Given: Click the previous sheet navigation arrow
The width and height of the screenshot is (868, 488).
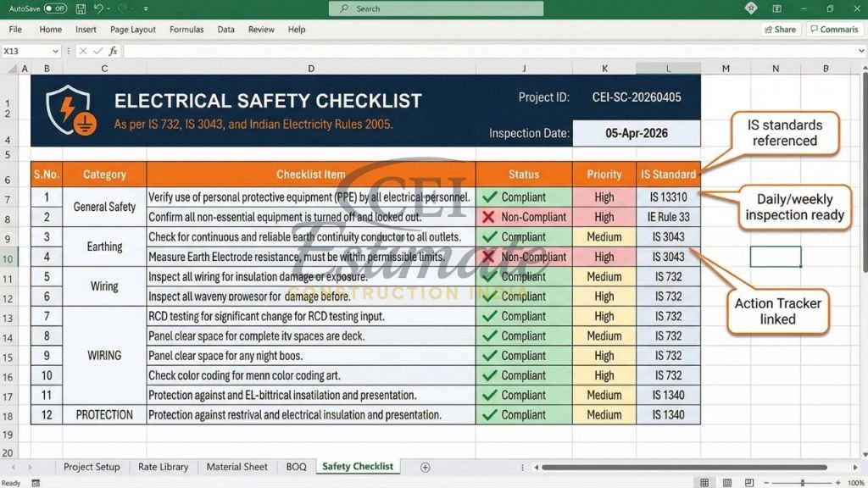Looking at the screenshot, I should click(14, 467).
